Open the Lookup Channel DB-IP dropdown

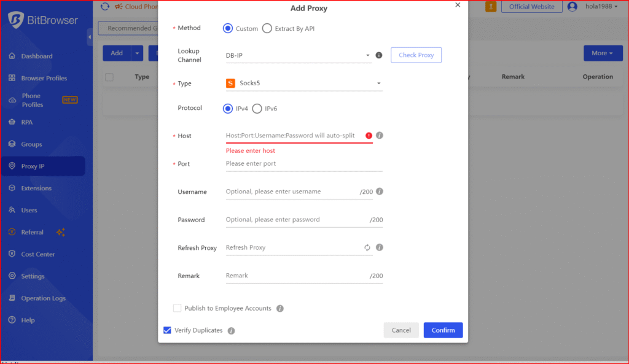[298, 55]
